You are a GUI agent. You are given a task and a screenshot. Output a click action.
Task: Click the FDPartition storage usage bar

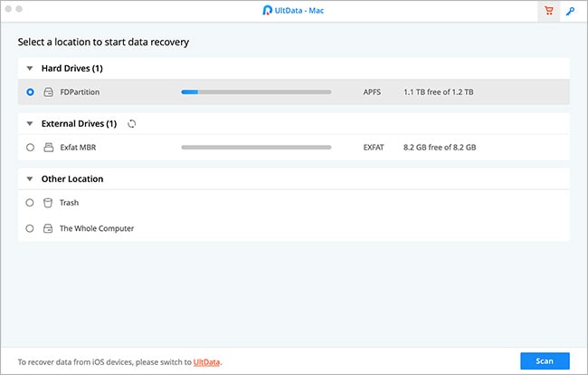[x=256, y=91]
